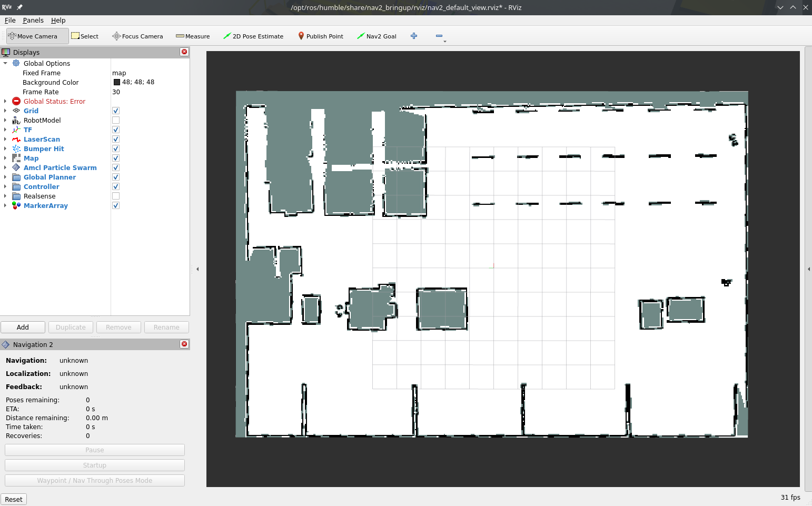Screen dimensions: 812x506
Task: Choose the Focus Camera tool
Action: (x=137, y=36)
